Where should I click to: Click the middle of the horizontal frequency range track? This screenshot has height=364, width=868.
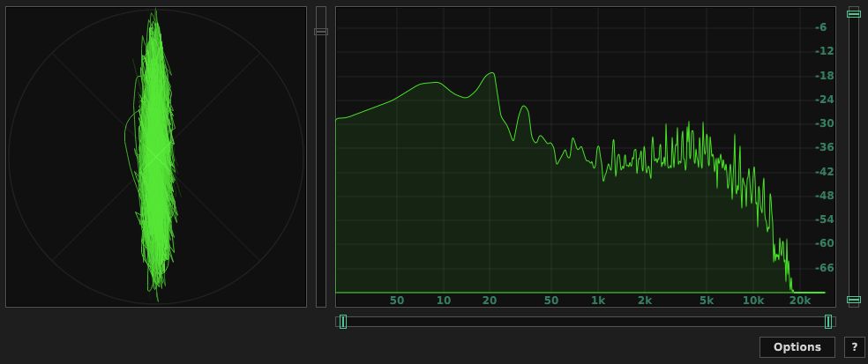coord(586,322)
